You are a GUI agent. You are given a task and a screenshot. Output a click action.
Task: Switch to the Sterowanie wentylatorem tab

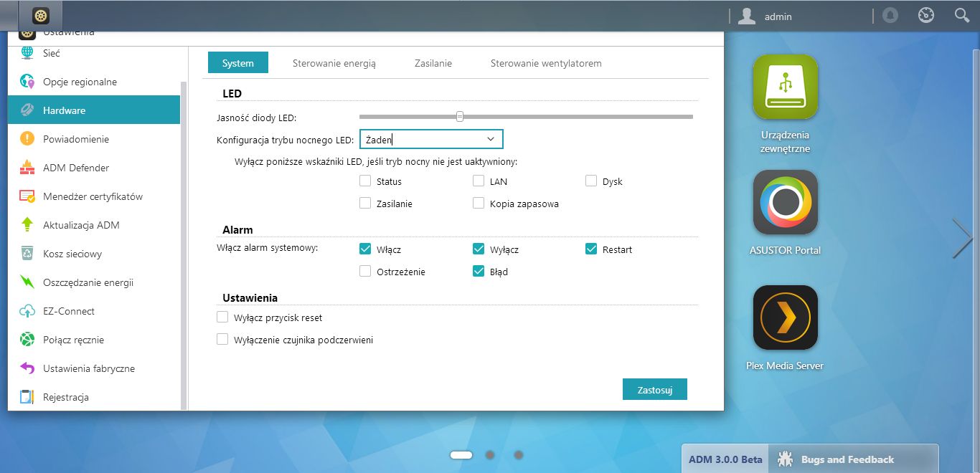coord(546,63)
